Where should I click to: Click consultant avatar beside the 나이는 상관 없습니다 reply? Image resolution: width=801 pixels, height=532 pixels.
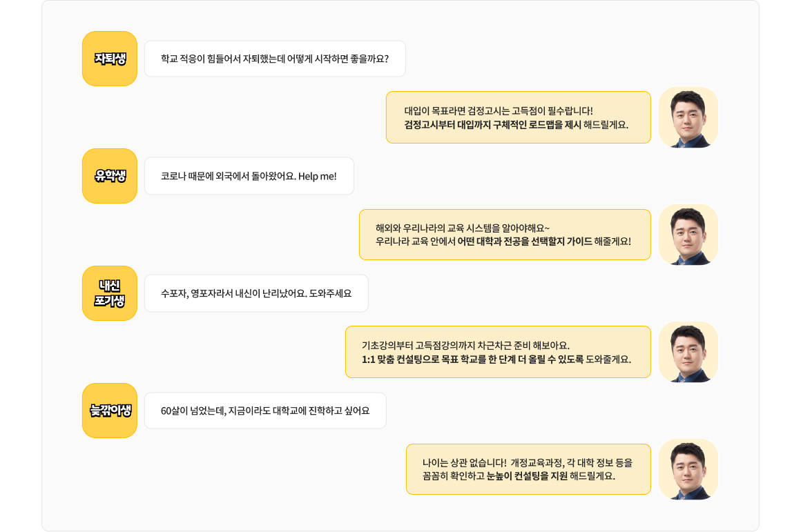688,469
